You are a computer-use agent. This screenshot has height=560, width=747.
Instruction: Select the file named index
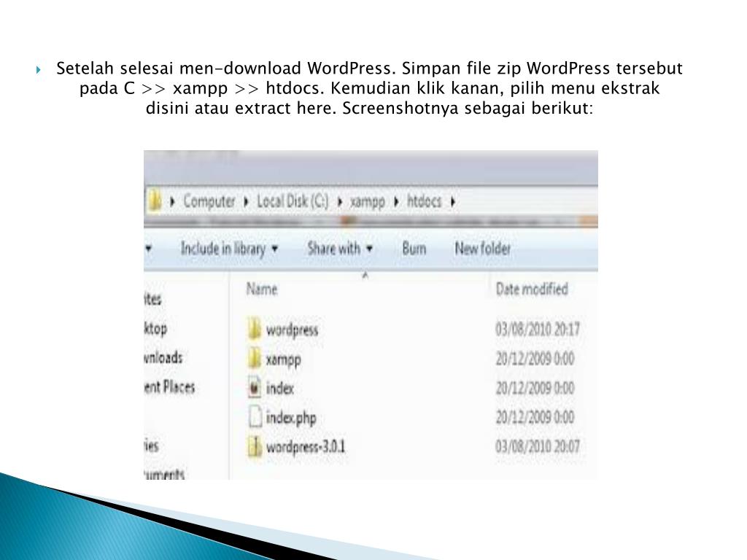279,388
